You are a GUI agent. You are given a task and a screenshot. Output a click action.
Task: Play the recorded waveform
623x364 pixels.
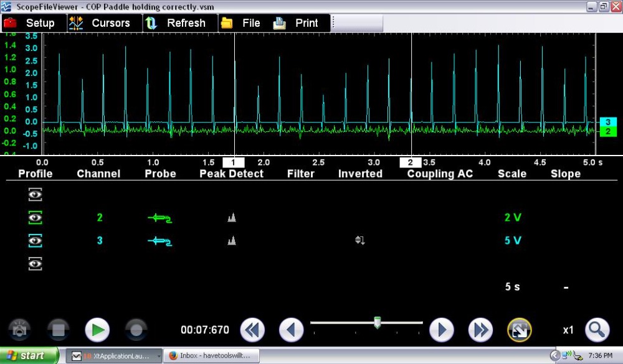click(97, 330)
